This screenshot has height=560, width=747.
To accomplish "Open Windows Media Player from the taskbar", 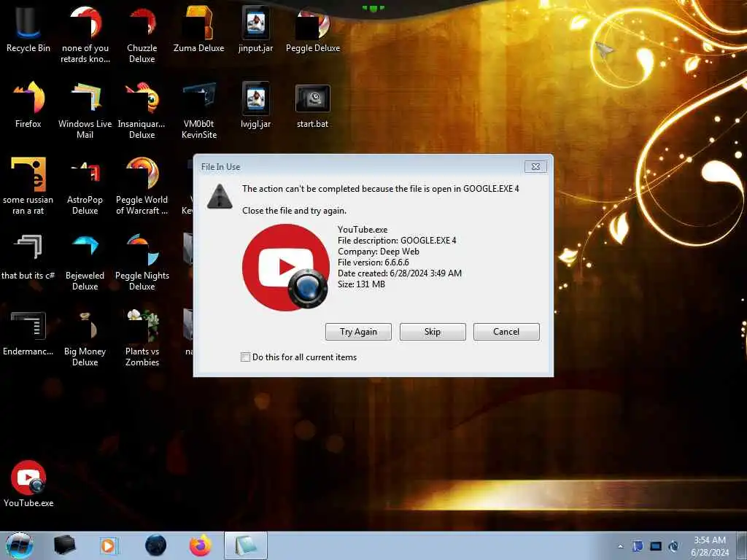I will 108,545.
